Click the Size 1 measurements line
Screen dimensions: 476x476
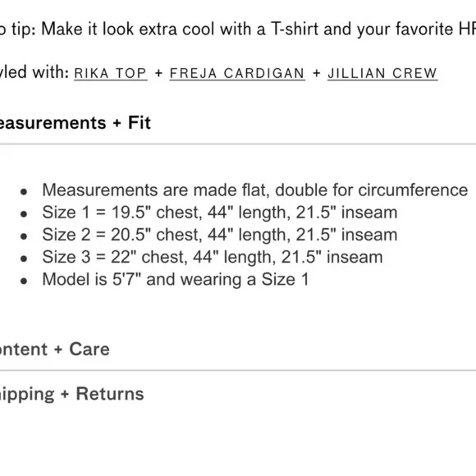220,213
